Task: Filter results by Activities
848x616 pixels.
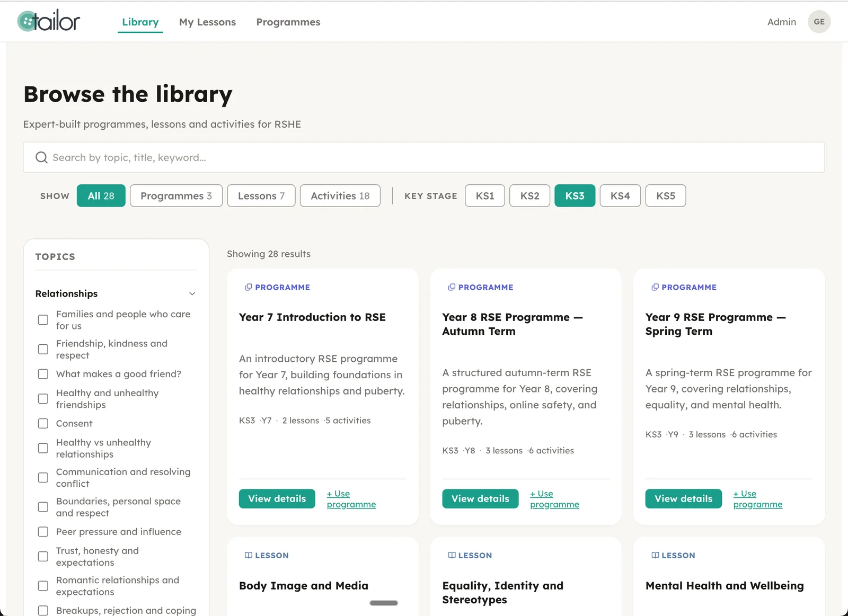Action: 340,195
